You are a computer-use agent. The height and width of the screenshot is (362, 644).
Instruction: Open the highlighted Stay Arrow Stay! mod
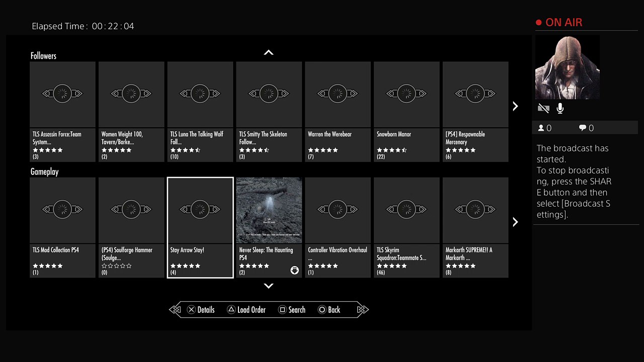[200, 227]
